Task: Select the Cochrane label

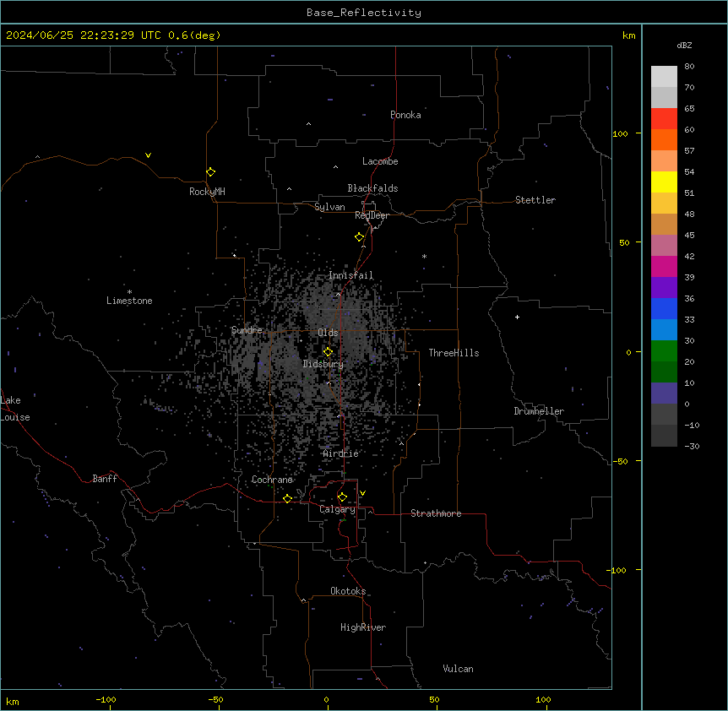Action: pyautogui.click(x=272, y=480)
